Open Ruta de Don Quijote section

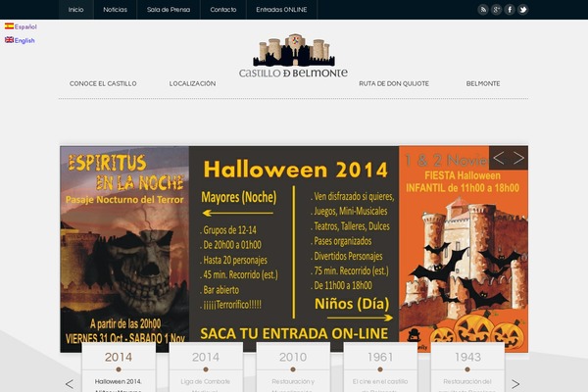click(x=394, y=83)
